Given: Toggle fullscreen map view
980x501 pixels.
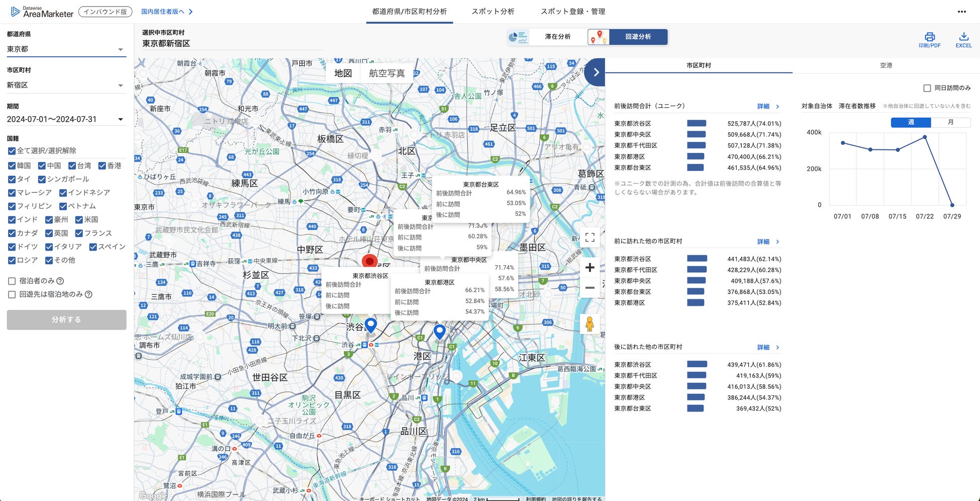Looking at the screenshot, I should click(x=590, y=237).
